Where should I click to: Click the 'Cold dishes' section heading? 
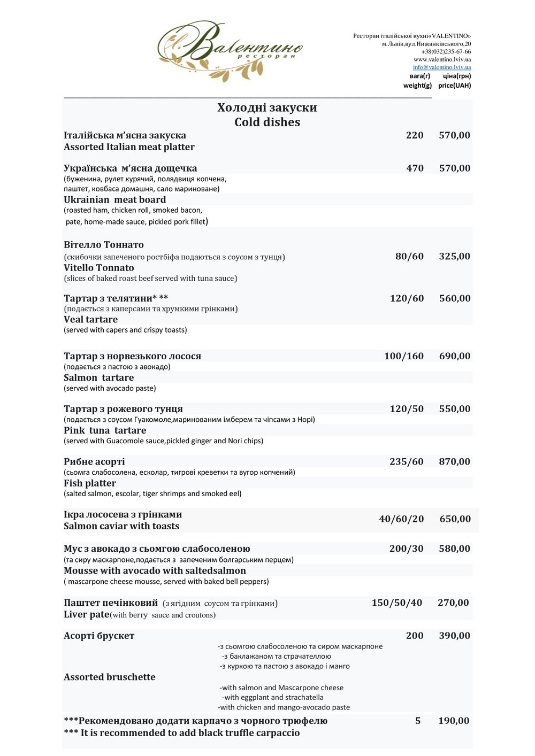tap(267, 122)
